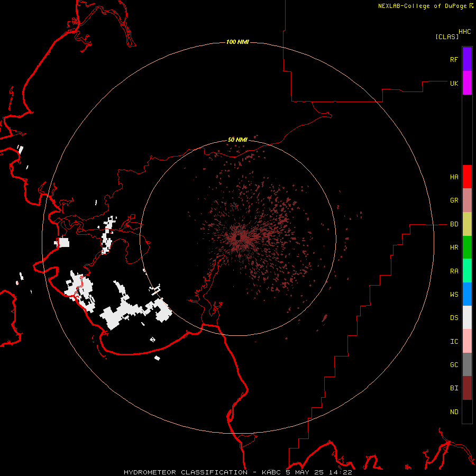Click the GC legend label
The image size is (476, 476).
454,365
